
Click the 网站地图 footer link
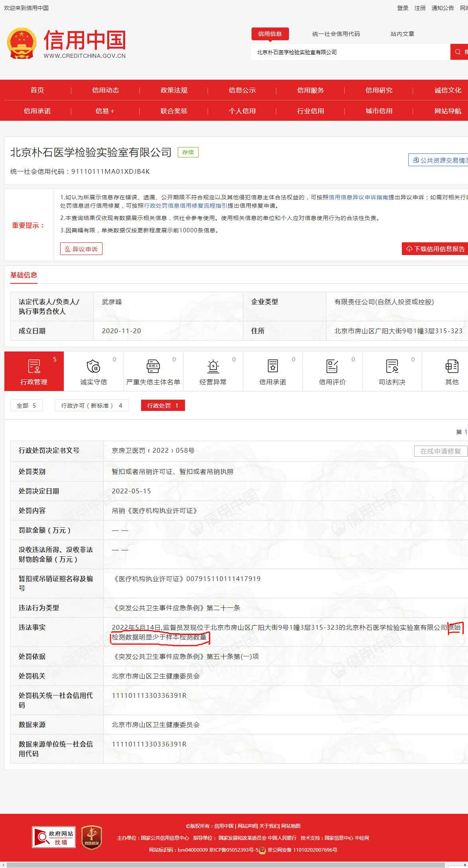click(x=291, y=826)
